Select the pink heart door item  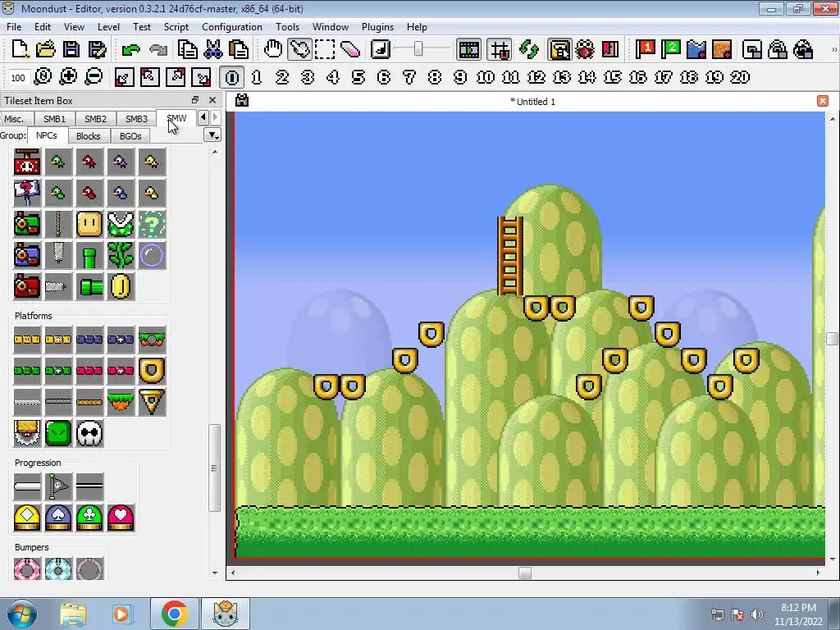click(121, 518)
